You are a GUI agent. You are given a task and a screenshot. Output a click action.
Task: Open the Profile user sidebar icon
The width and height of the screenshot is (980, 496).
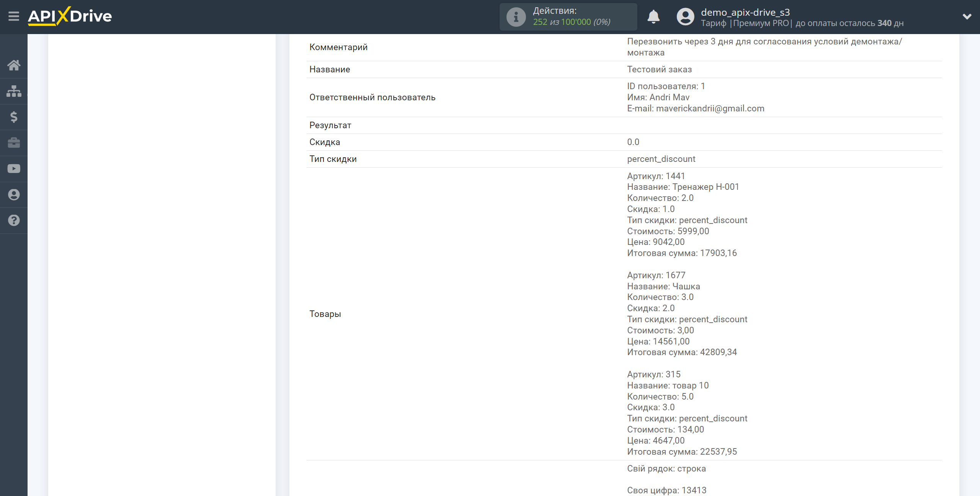coord(14,194)
